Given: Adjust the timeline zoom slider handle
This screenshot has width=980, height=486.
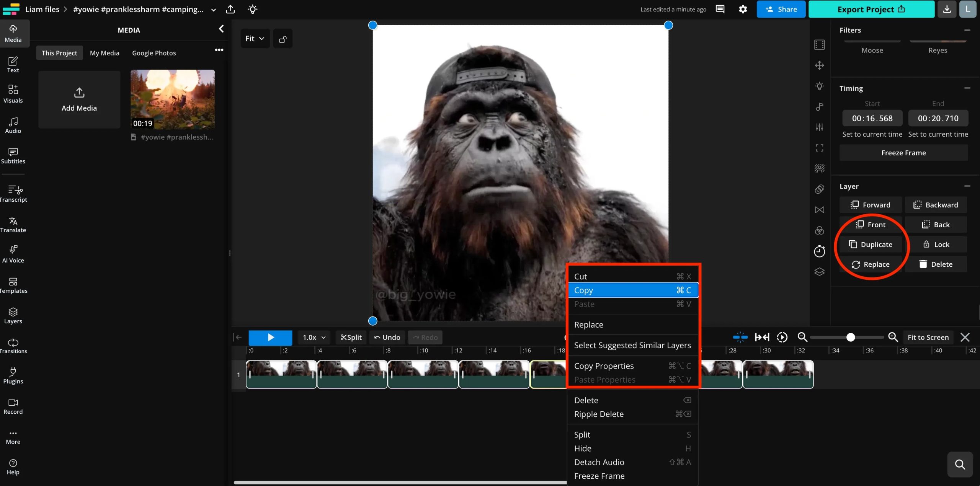Looking at the screenshot, I should coord(850,337).
